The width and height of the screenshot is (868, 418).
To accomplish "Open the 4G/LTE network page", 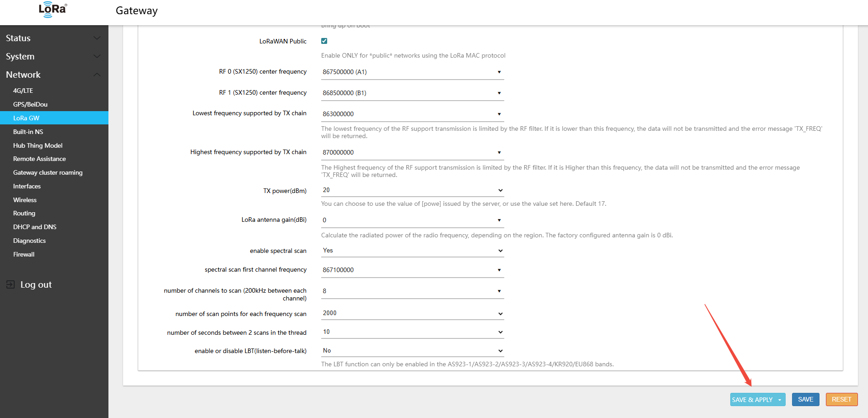I will click(23, 91).
